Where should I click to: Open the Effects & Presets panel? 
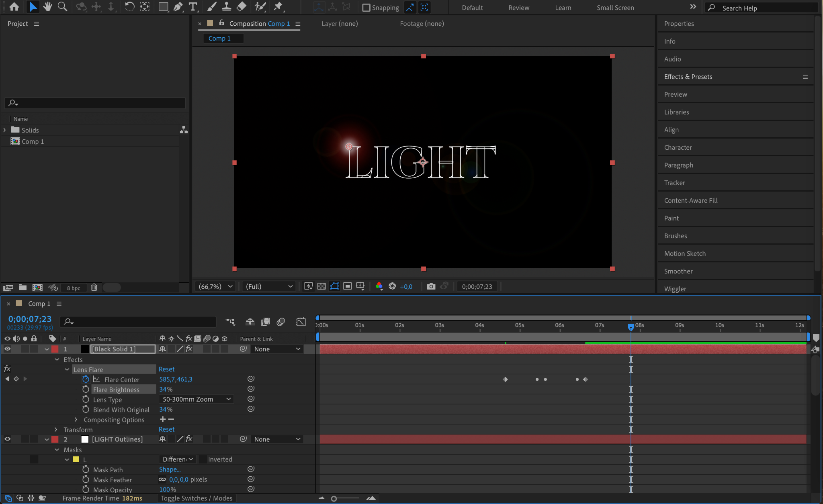click(x=688, y=77)
